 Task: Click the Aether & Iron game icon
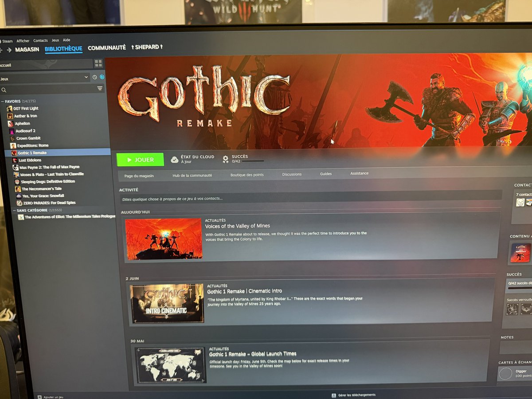[x=10, y=116]
